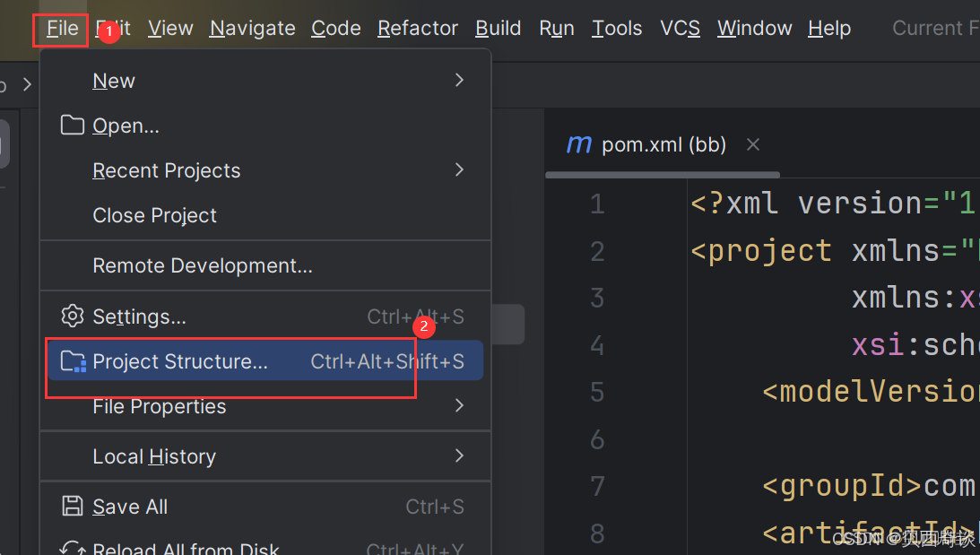Image resolution: width=980 pixels, height=555 pixels.
Task: Expand the Recent Projects submenu arrow
Action: click(459, 170)
